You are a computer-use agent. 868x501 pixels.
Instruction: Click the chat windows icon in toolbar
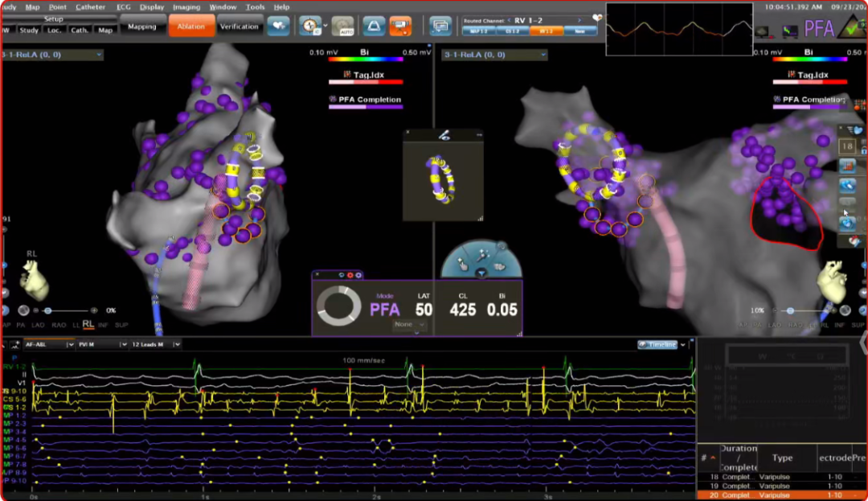pos(440,26)
